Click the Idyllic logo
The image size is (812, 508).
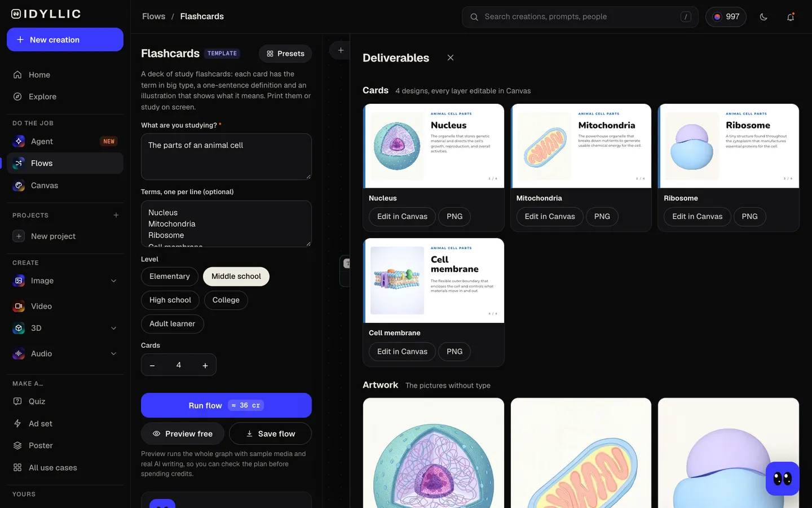click(46, 14)
